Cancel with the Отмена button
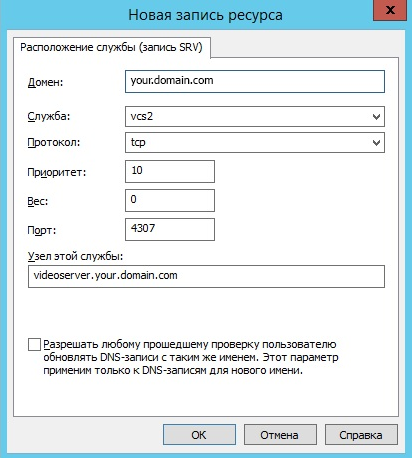 pyautogui.click(x=280, y=435)
